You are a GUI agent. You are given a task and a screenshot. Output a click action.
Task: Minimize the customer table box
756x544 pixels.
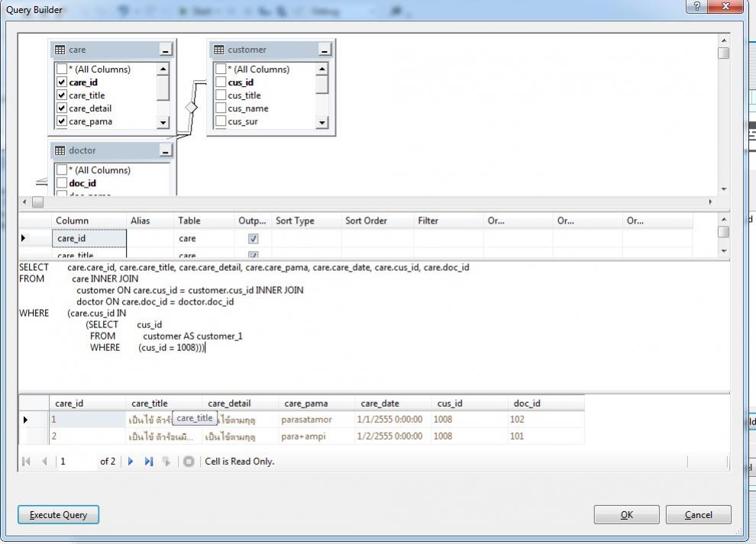pos(325,50)
